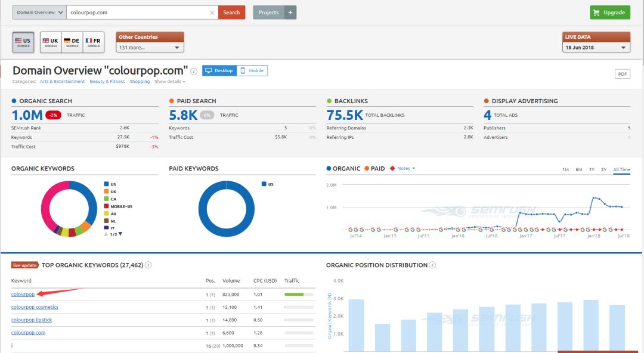Go to the next page of the legend with the arrow

(x=120, y=234)
